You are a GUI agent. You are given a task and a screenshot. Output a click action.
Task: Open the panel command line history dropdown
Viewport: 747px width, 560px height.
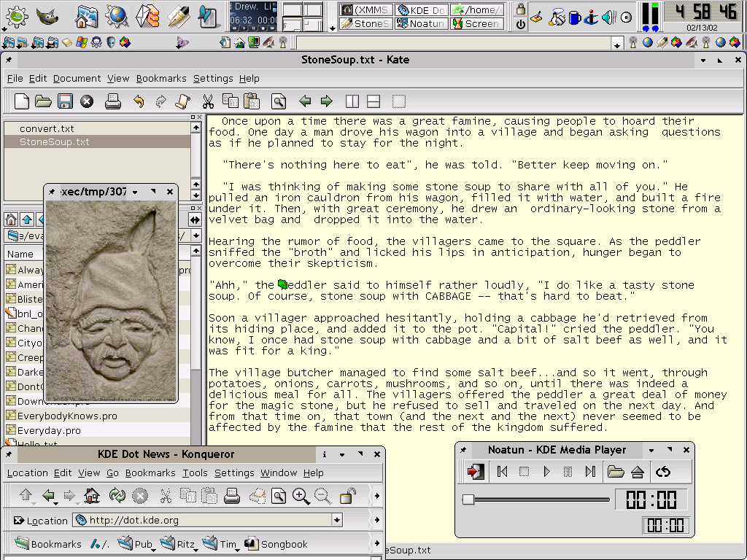coord(617,44)
